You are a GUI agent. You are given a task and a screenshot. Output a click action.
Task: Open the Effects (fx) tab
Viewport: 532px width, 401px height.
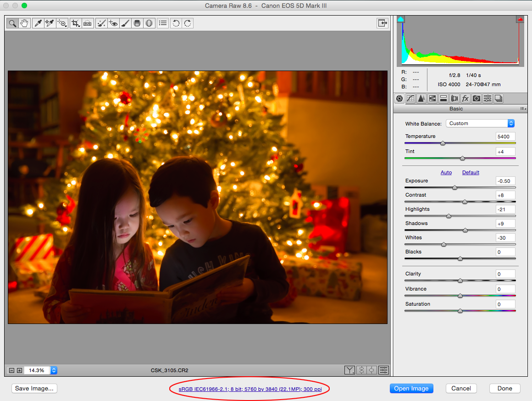click(465, 98)
